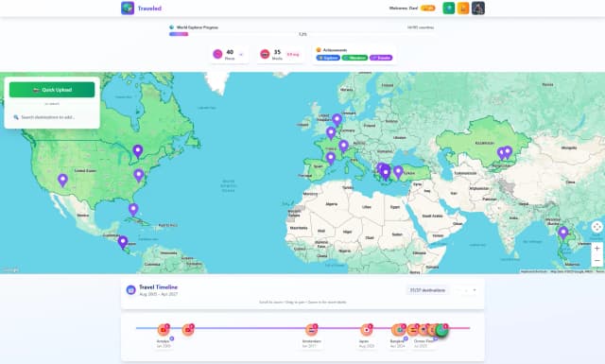Click the Achievements medal icon

[319, 50]
